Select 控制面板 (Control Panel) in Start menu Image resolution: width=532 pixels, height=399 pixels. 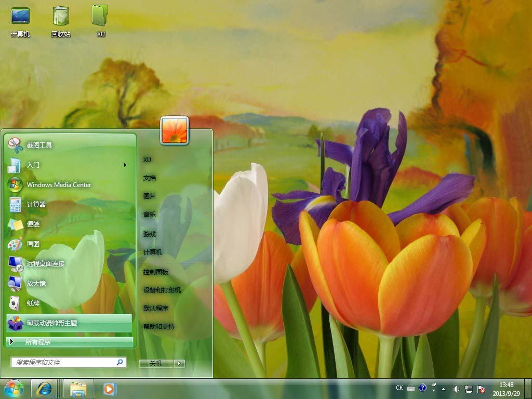coord(156,272)
